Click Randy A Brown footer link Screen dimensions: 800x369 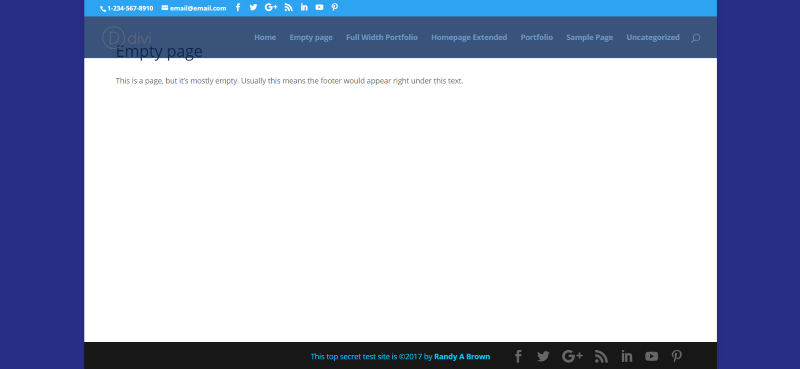pos(462,357)
